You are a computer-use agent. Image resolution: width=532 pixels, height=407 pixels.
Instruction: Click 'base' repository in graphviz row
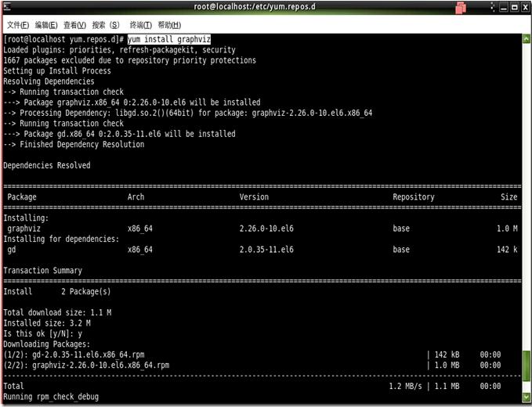coord(401,229)
